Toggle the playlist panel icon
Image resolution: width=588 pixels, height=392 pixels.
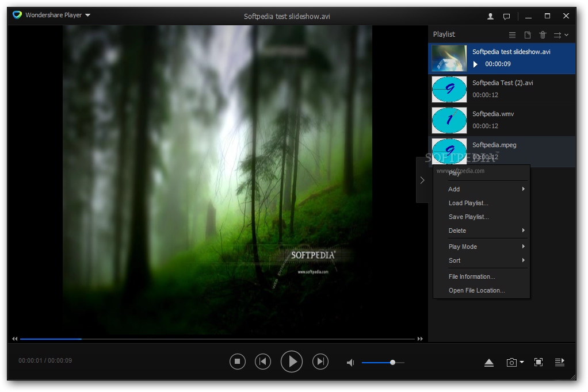559,362
